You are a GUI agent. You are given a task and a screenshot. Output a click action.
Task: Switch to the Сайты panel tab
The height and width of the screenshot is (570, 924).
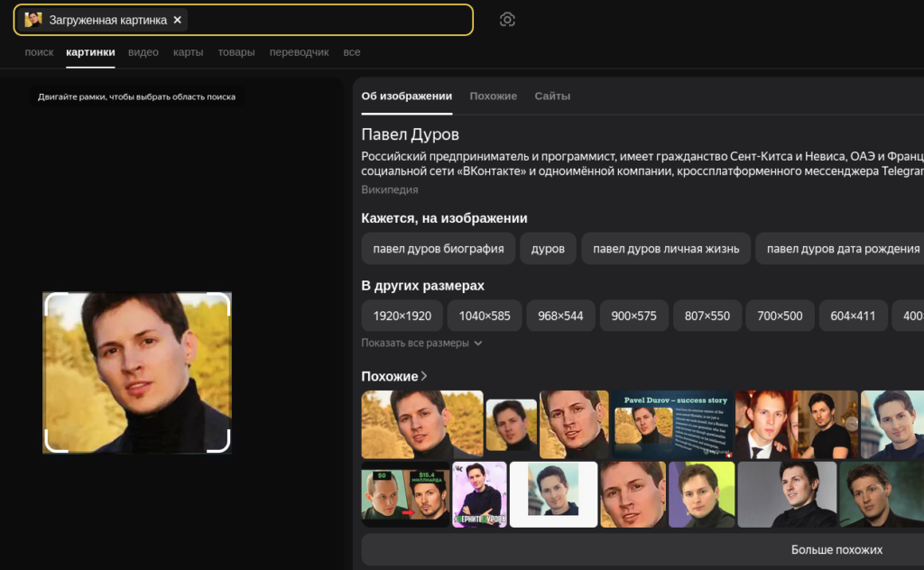tap(552, 96)
